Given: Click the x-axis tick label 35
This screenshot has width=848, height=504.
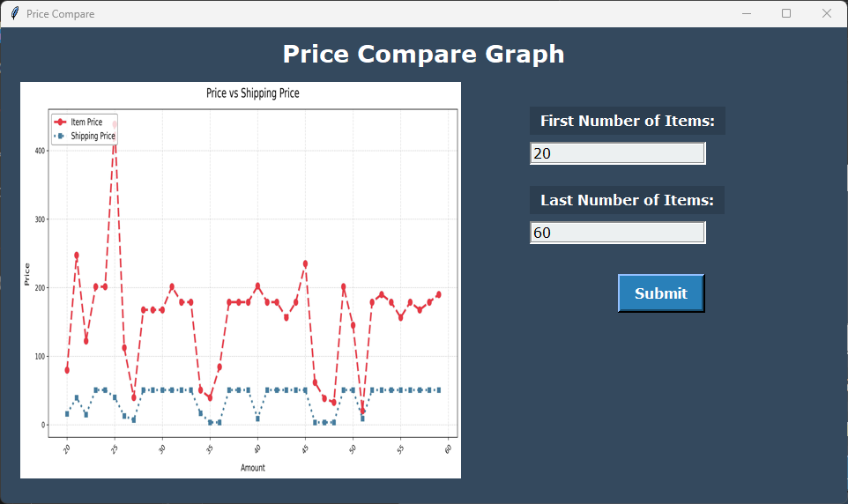Looking at the screenshot, I should [x=209, y=448].
